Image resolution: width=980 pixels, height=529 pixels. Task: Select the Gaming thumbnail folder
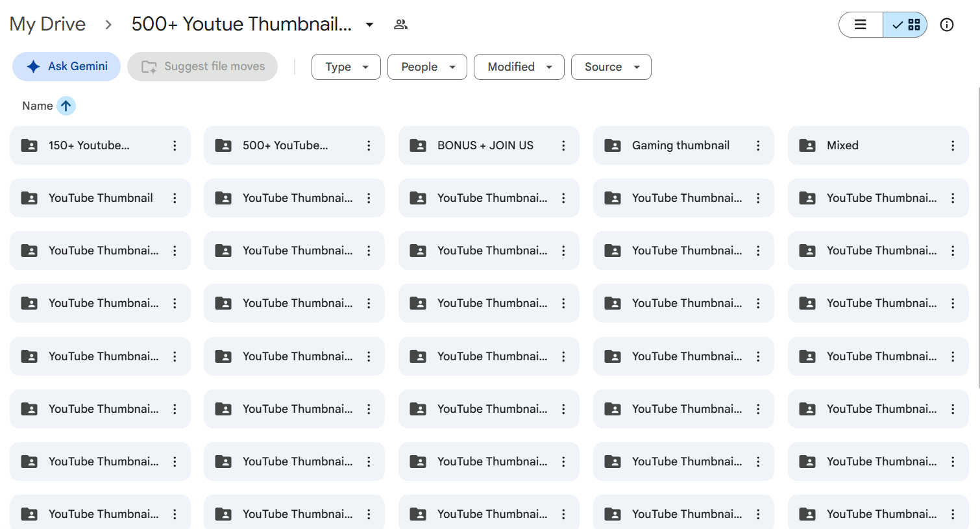[683, 145]
